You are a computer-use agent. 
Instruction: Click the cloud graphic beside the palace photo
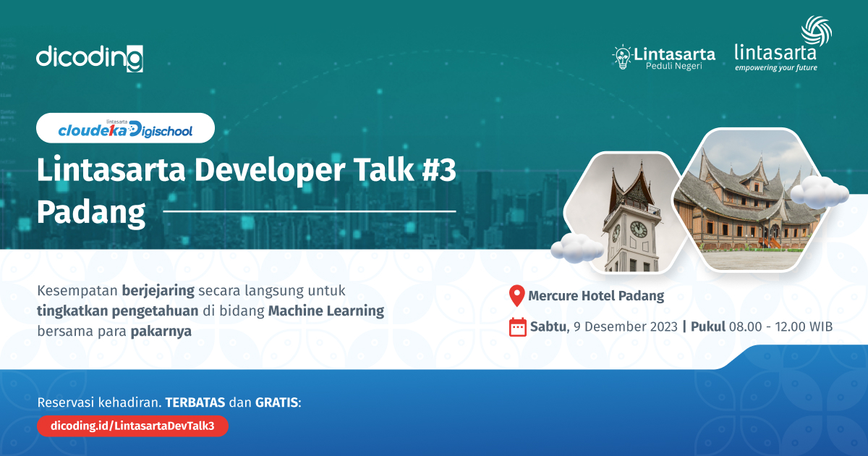point(821,192)
